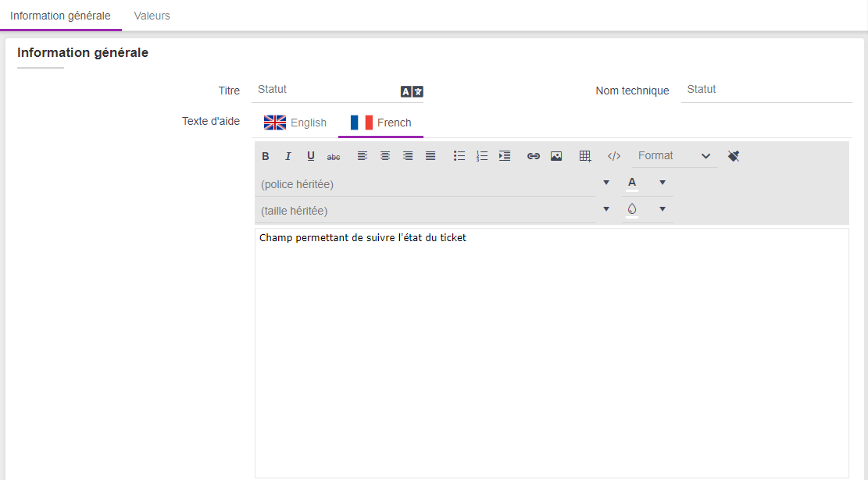This screenshot has width=868, height=480.
Task: Switch to HTML source code view
Action: (x=614, y=156)
